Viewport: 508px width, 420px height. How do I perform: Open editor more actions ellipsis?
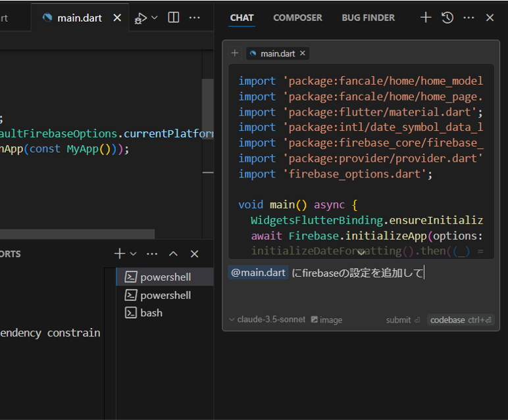(195, 18)
